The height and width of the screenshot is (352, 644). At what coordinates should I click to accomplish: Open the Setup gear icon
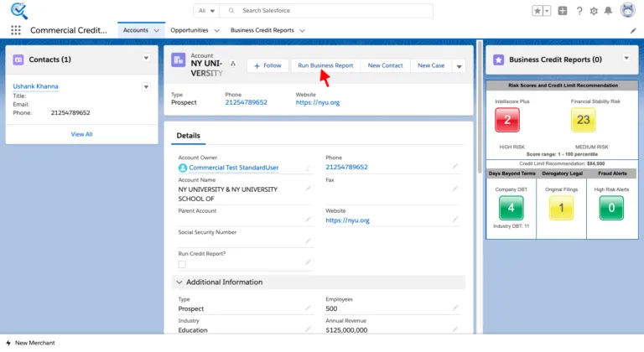(x=594, y=11)
